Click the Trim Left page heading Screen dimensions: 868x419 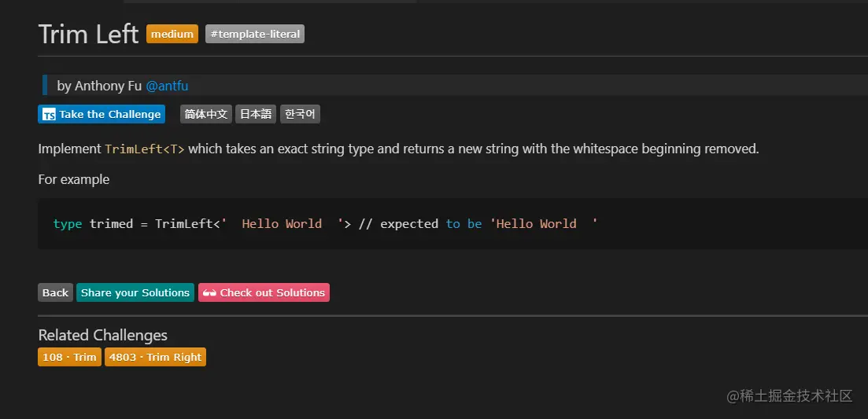[88, 35]
